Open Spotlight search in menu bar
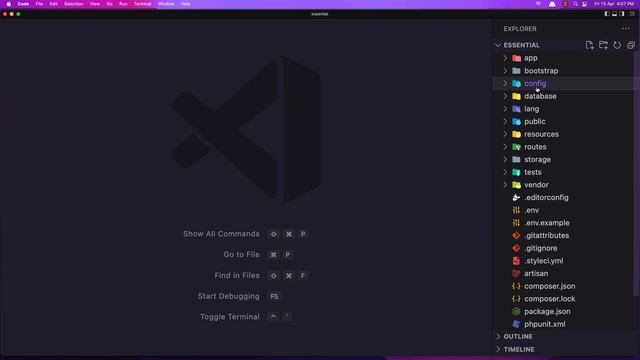The height and width of the screenshot is (360, 640). click(x=575, y=4)
